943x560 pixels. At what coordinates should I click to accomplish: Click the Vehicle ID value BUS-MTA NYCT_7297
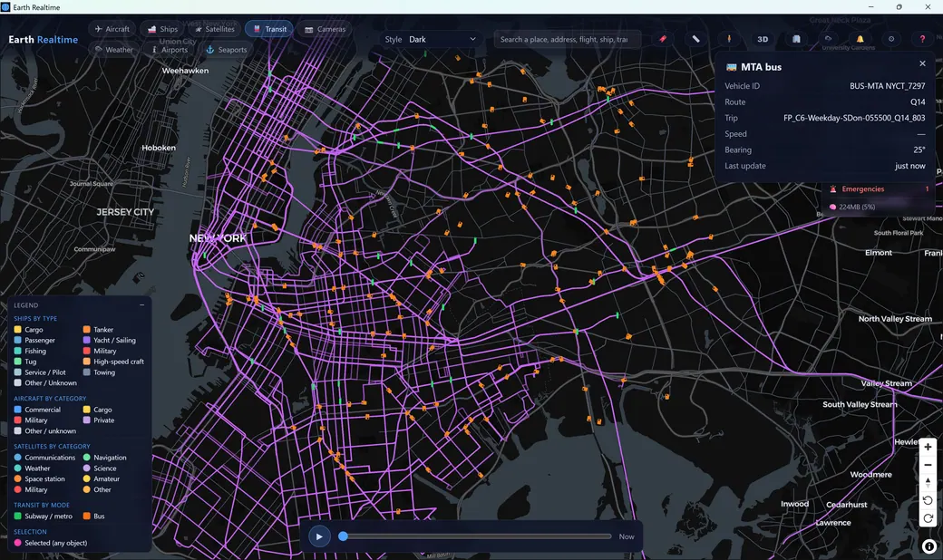(887, 86)
